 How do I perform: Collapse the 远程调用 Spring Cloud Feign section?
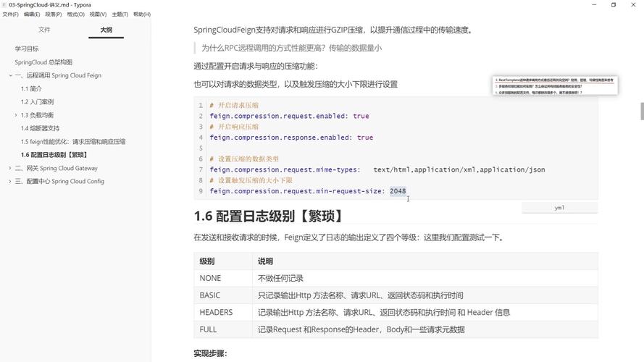[x=11, y=75]
